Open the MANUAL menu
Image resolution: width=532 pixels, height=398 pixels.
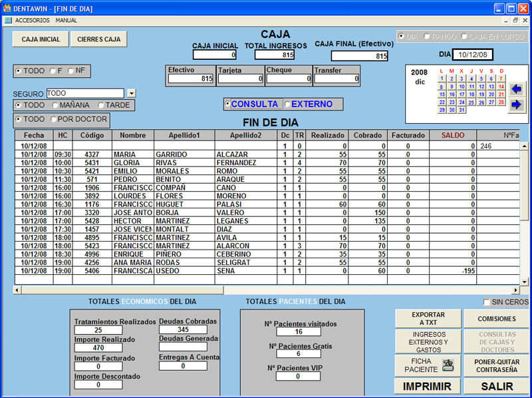coord(66,21)
